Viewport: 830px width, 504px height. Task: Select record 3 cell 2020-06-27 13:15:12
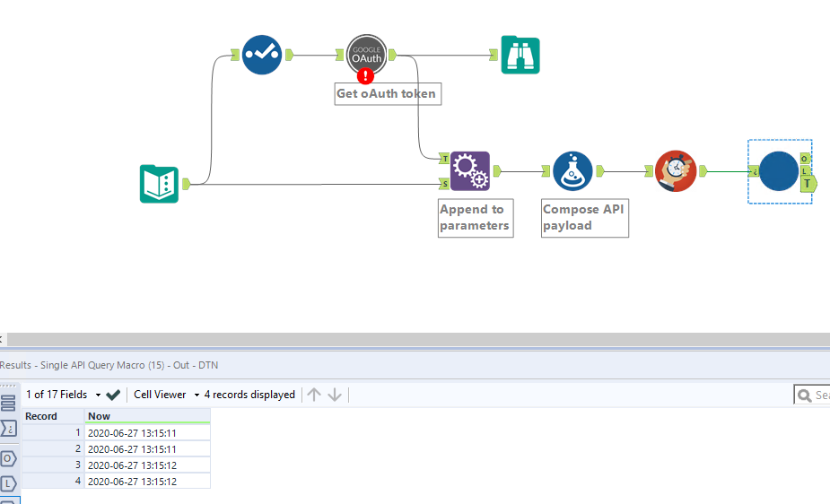coord(148,465)
